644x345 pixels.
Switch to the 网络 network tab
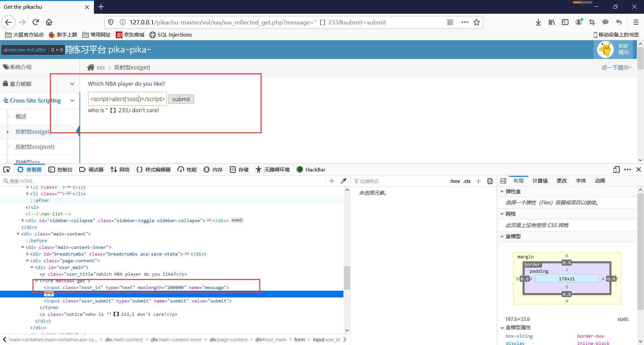pos(120,170)
